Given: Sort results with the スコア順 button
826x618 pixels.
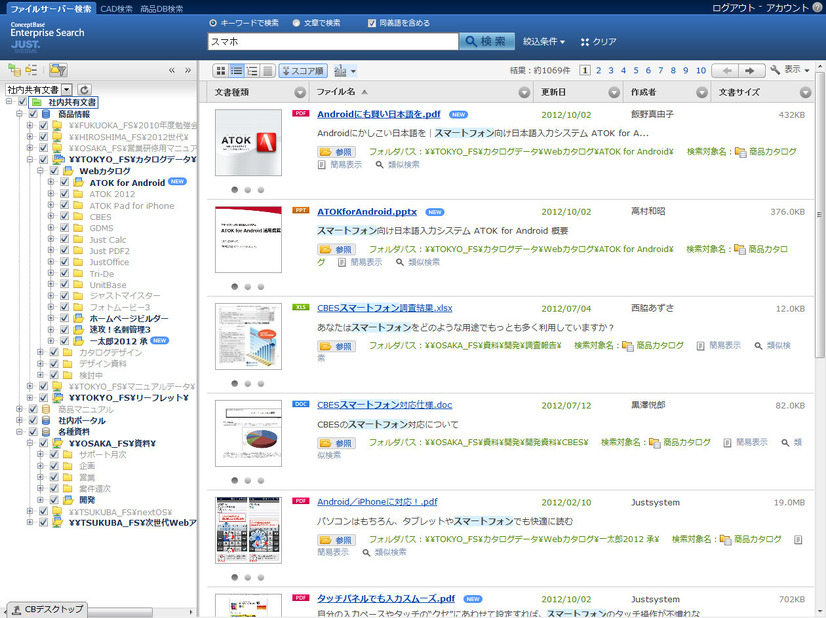Looking at the screenshot, I should click(x=303, y=71).
